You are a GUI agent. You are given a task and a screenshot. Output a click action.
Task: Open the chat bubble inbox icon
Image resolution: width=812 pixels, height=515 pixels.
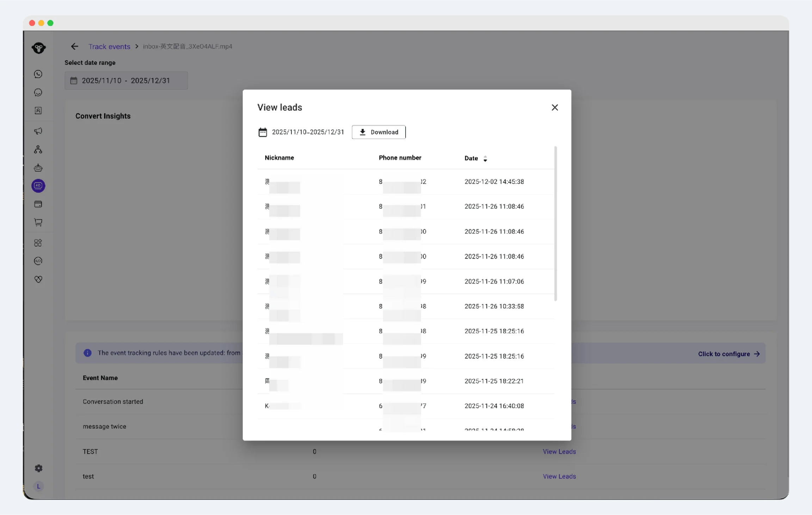coord(38,92)
